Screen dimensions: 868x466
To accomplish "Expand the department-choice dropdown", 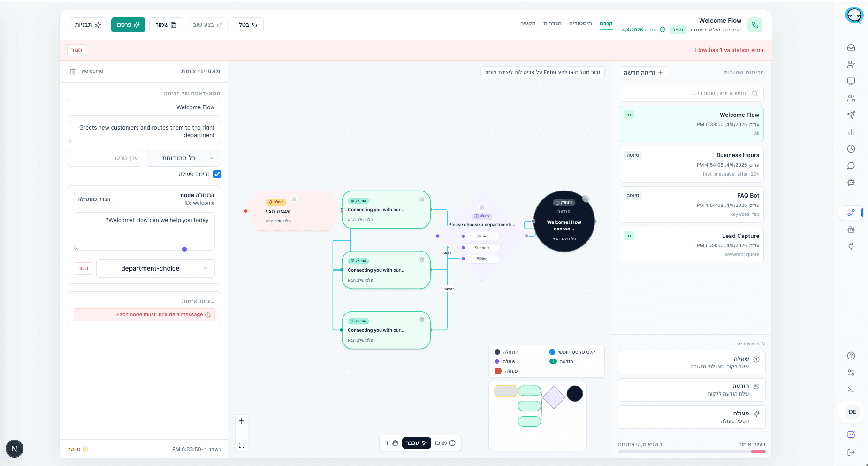I will point(155,268).
